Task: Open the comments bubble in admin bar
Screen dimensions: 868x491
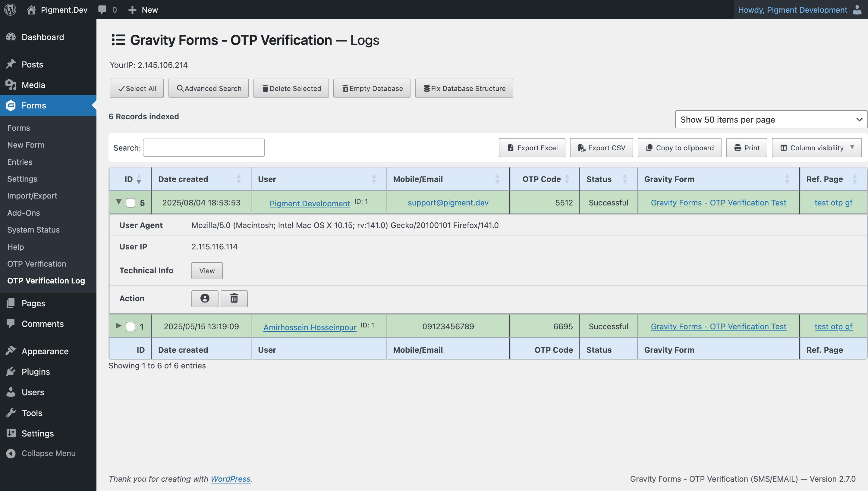Action: pos(102,10)
